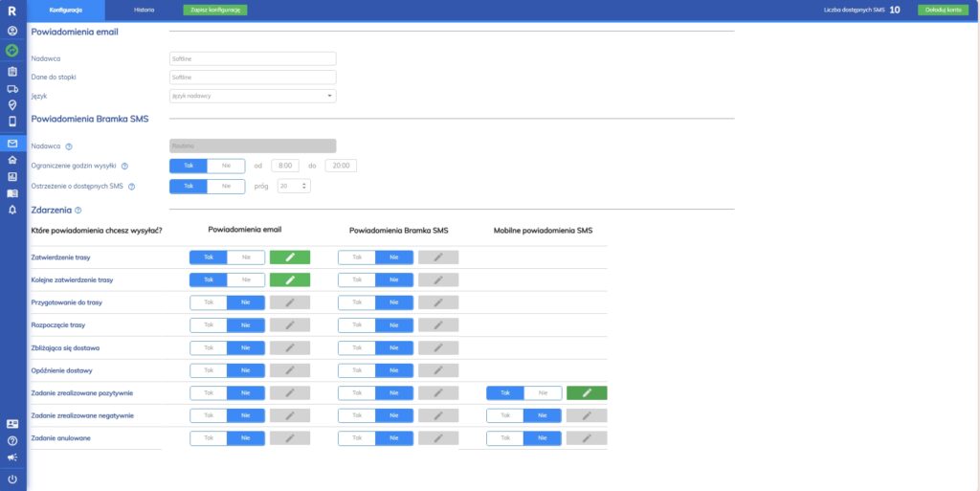Screen dimensions: 980x491
Task: Click the Doładuj konto button
Action: point(943,10)
